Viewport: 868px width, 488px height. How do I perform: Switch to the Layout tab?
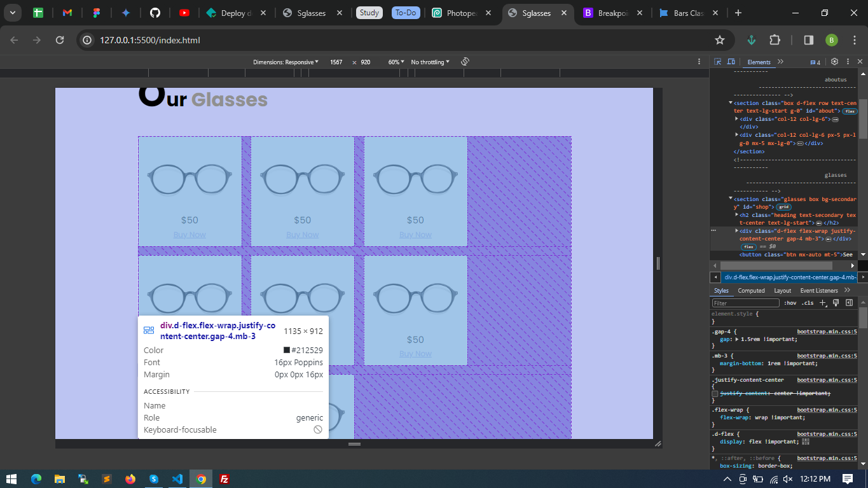tap(782, 291)
